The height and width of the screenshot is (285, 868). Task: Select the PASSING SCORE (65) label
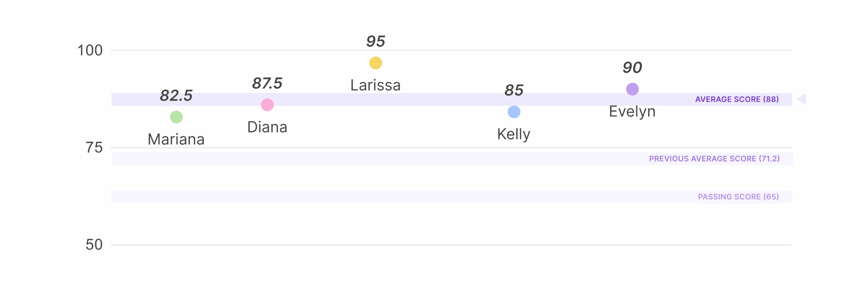[x=738, y=197]
